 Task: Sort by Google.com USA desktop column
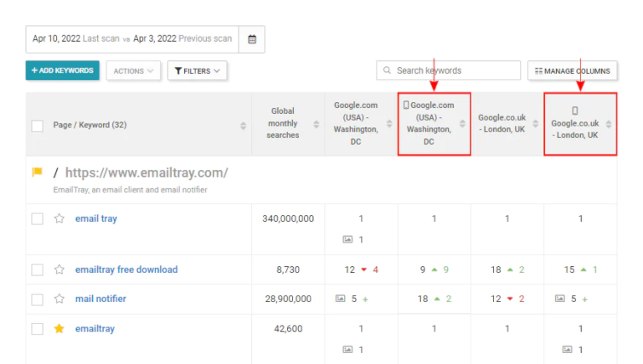[389, 123]
